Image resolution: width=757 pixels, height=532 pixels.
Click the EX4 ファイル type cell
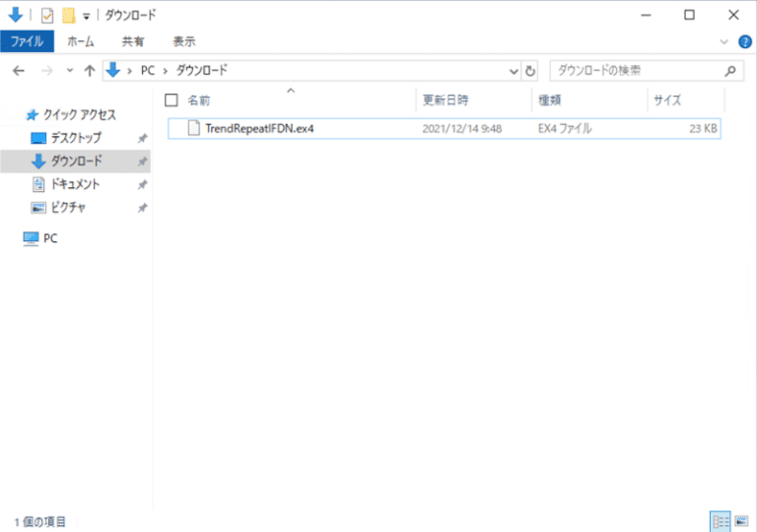565,128
